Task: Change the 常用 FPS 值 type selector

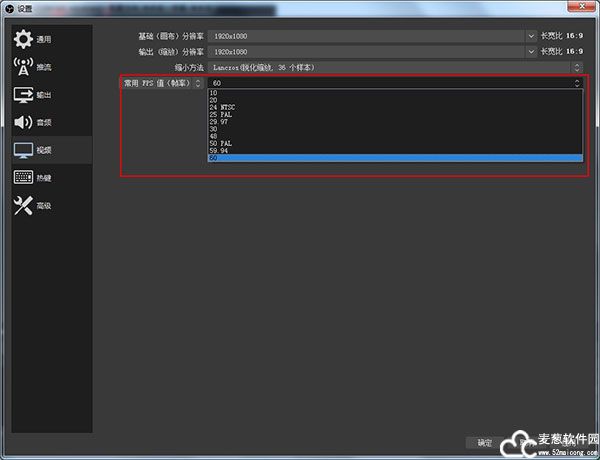Action: (x=197, y=83)
